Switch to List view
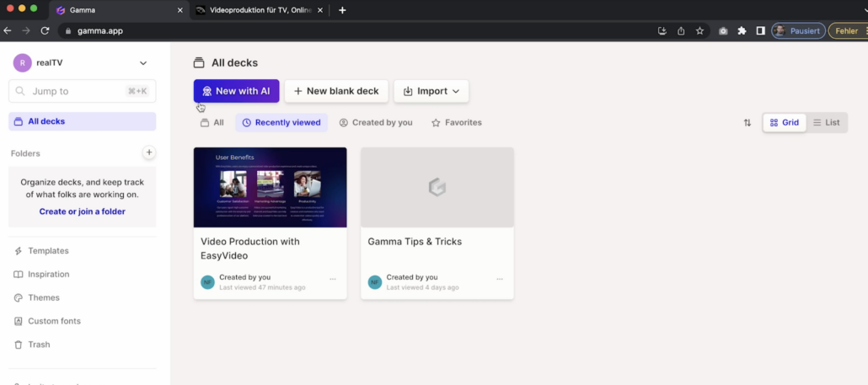The width and height of the screenshot is (868, 385). point(827,123)
